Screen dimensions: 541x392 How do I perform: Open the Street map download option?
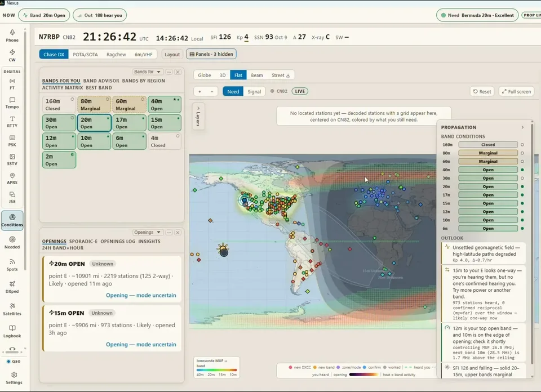click(x=281, y=75)
